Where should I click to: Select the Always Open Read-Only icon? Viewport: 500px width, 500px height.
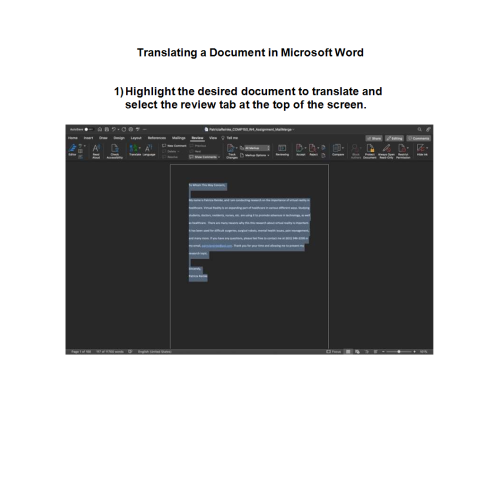pos(386,151)
